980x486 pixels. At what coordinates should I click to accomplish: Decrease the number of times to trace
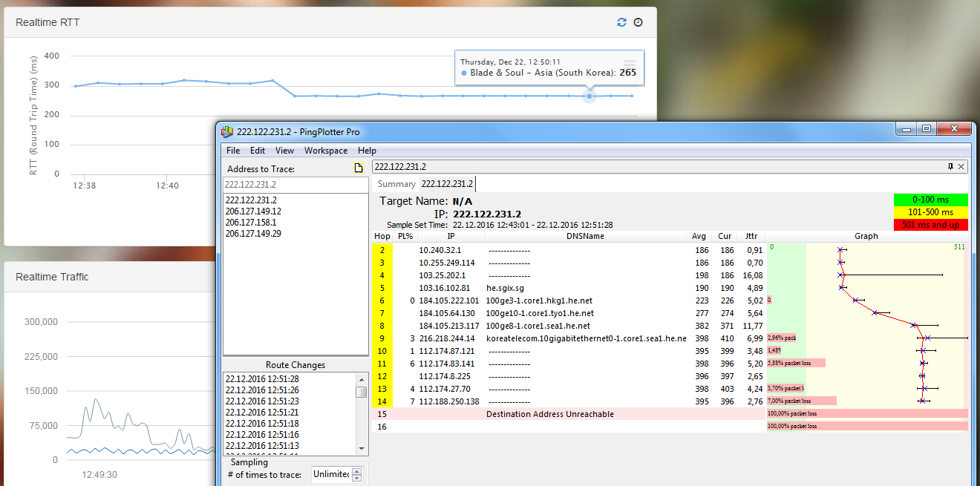(x=356, y=478)
